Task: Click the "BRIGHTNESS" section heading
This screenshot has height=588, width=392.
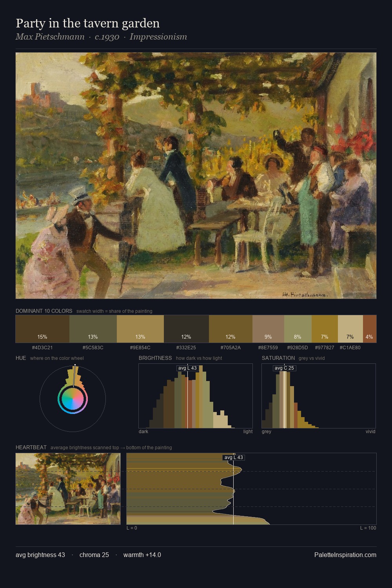Action: [155, 358]
